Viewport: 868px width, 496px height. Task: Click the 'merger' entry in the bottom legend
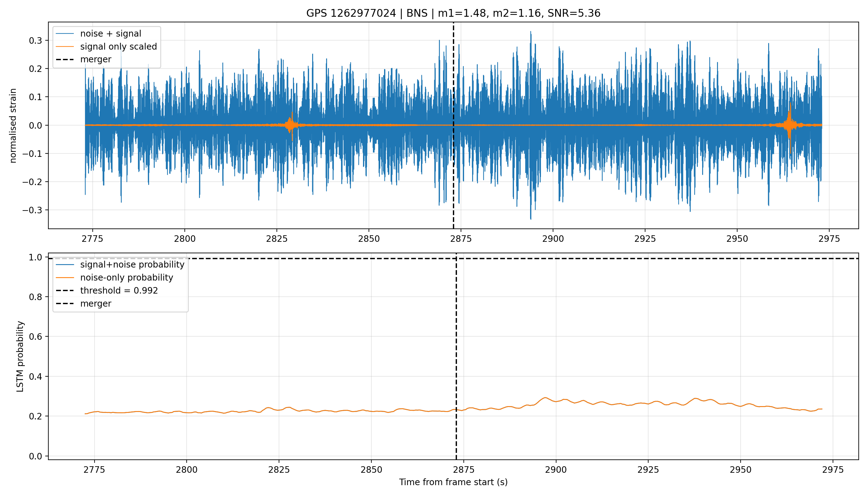click(x=83, y=303)
